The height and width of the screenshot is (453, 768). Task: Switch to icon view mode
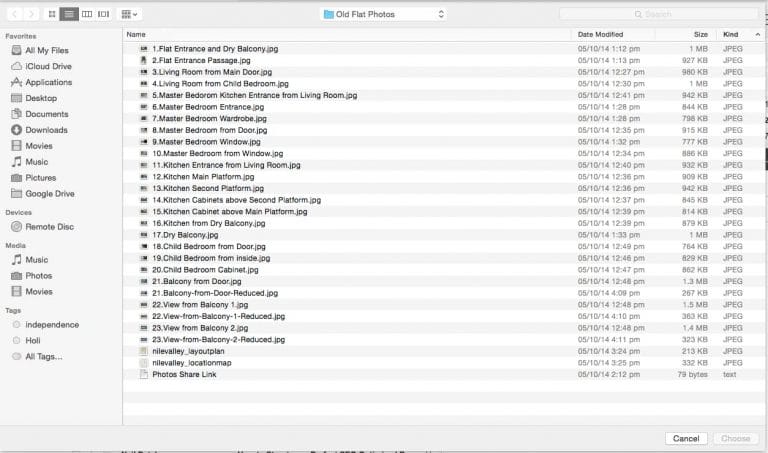coord(53,14)
